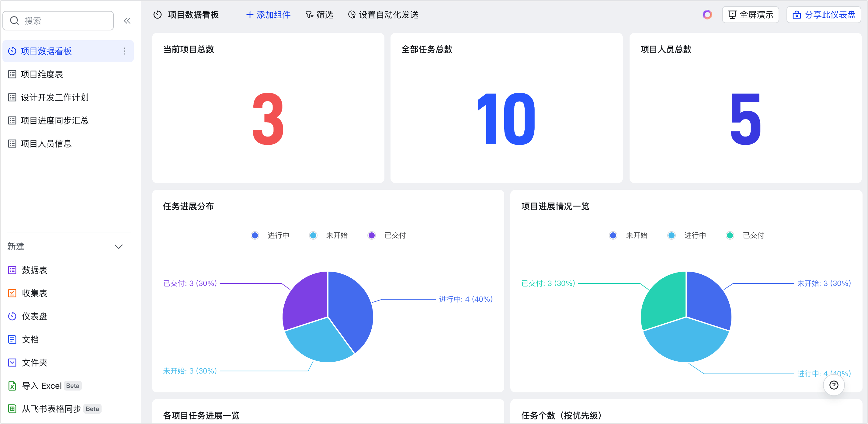The width and height of the screenshot is (868, 424).
Task: Toggle 已交付 legend in 项目进展情况一览 chart
Action: click(745, 235)
